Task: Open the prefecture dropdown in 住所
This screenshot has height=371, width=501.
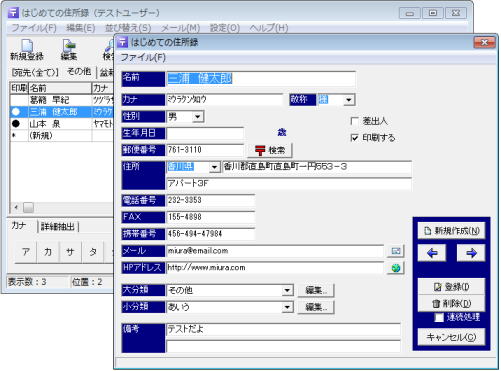Action: [215, 167]
